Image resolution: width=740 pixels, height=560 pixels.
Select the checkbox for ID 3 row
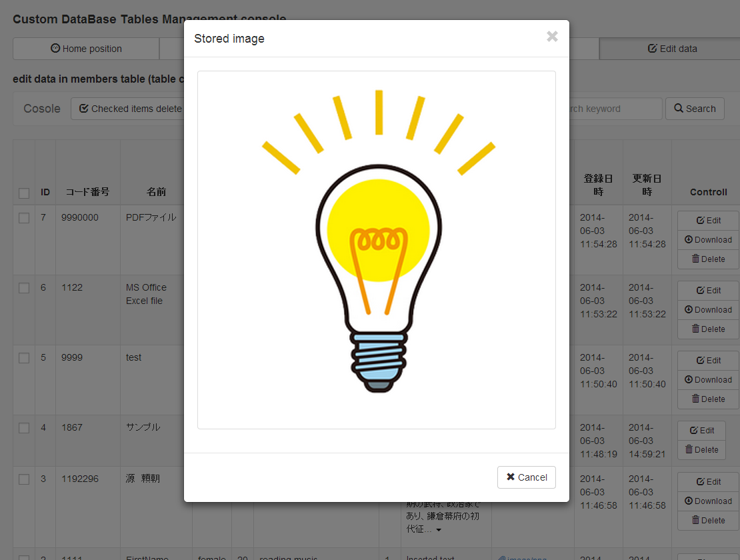pyautogui.click(x=24, y=479)
